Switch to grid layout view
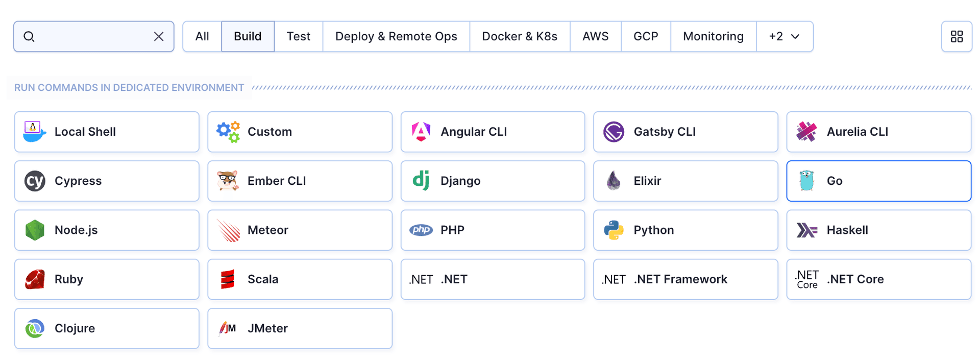The image size is (980, 362). click(957, 36)
